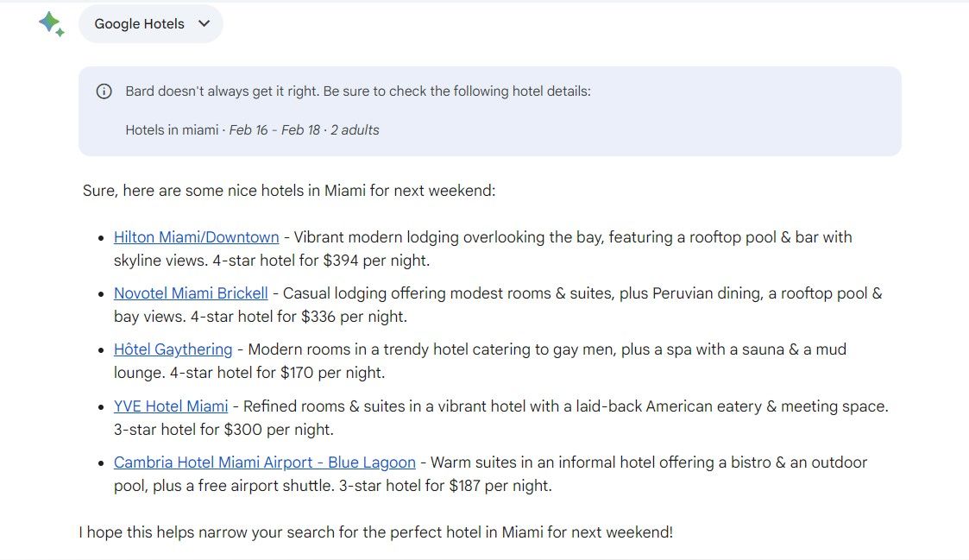Image resolution: width=969 pixels, height=560 pixels.
Task: Click the Bard sparkle icon
Action: (51, 23)
